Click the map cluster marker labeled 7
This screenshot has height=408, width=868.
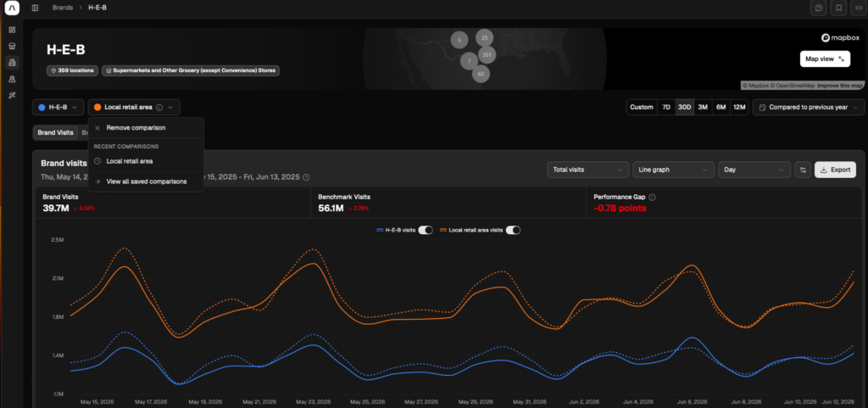pyautogui.click(x=469, y=61)
